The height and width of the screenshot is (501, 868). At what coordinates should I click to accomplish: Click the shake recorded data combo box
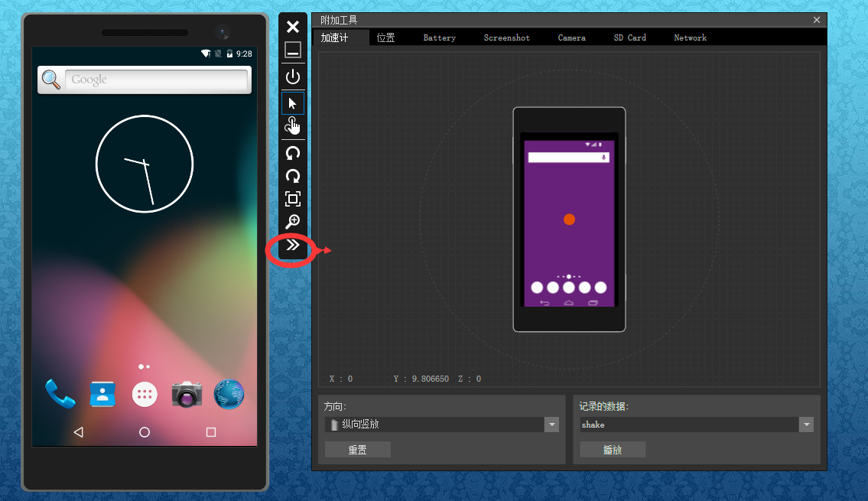[x=697, y=425]
